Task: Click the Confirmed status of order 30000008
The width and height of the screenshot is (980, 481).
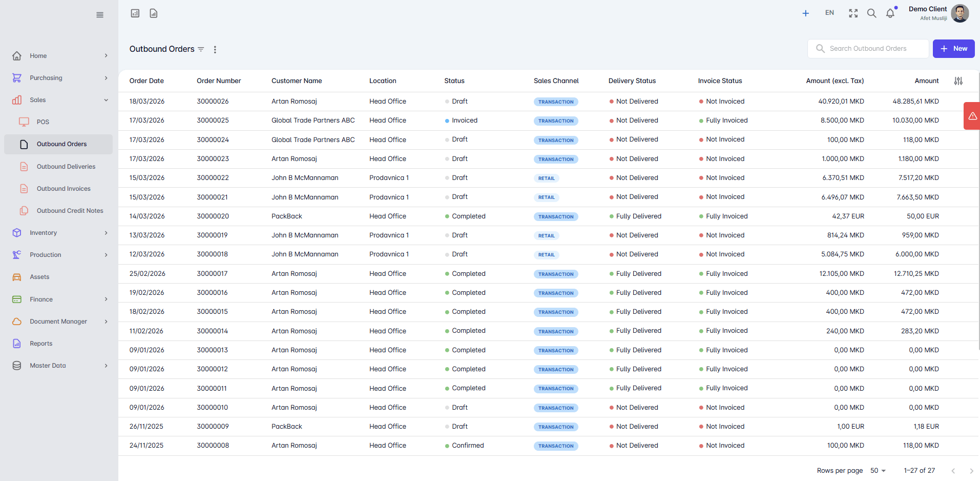Action: pos(468,446)
